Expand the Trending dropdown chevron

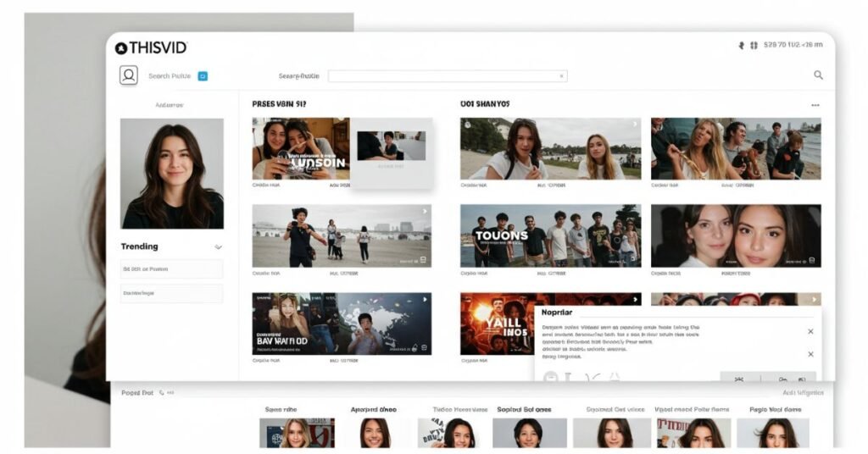coord(218,247)
